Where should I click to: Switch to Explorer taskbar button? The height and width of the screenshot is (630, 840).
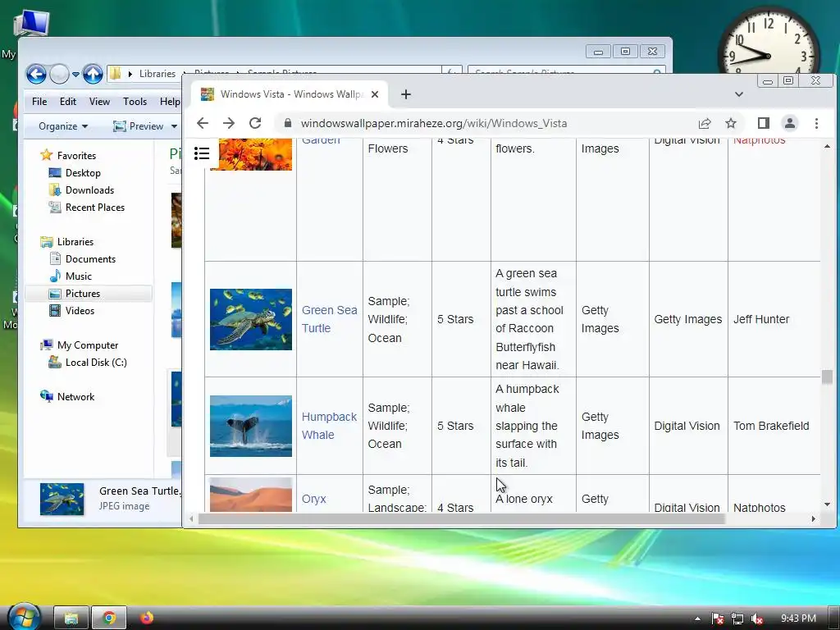(x=71, y=618)
